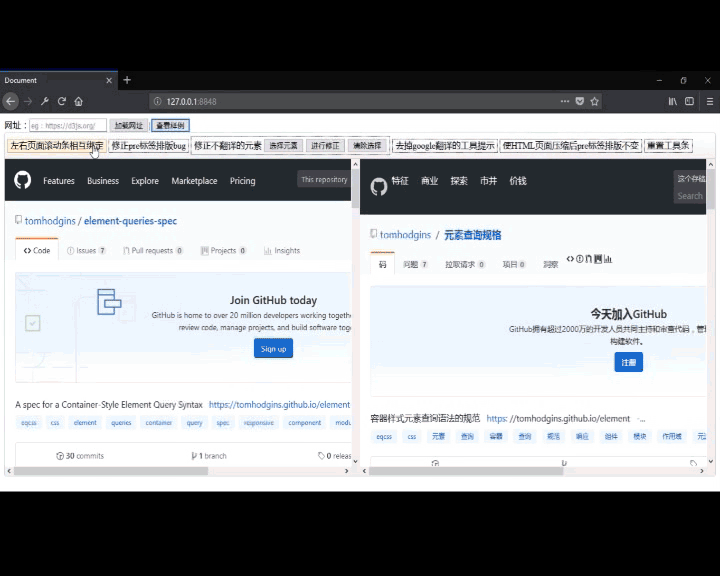
Task: Open Marketplace in left GitHub nav
Action: pos(194,181)
